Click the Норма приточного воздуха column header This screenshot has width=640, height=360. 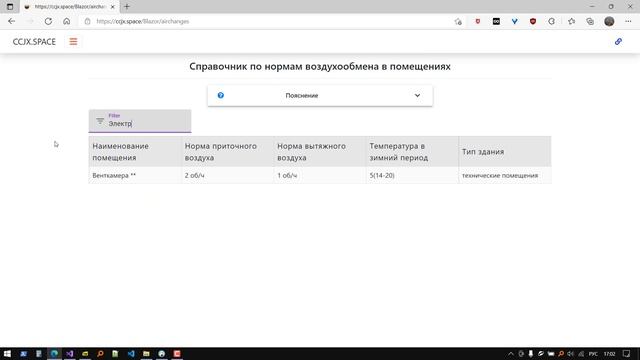coord(227,152)
